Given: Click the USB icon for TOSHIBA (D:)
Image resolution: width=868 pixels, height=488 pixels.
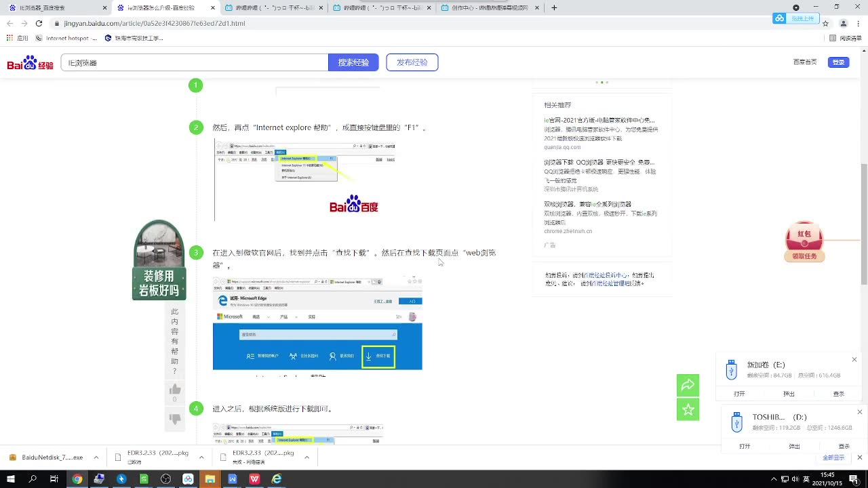Looking at the screenshot, I should coord(737,422).
